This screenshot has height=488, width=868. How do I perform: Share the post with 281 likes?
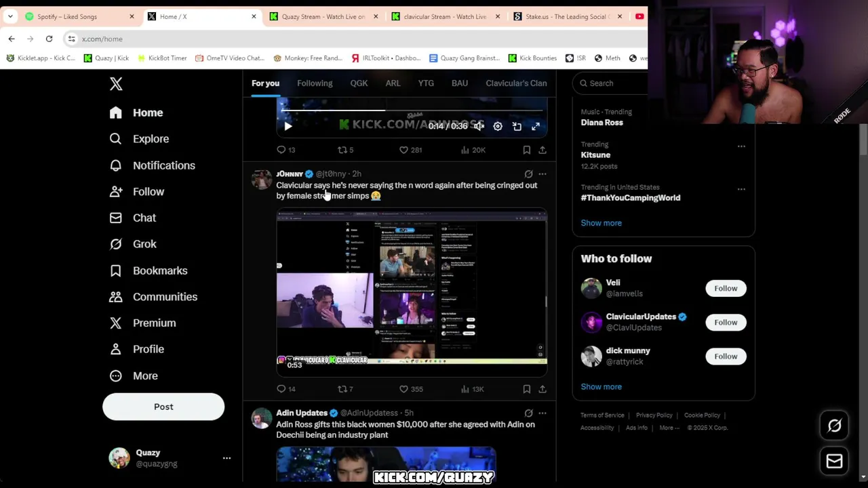(x=542, y=150)
